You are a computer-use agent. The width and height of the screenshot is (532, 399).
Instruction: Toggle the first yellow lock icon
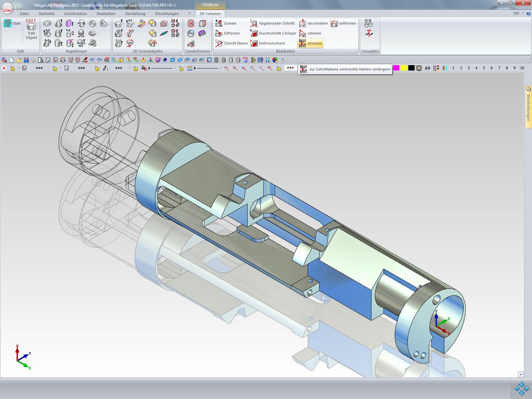(x=12, y=68)
